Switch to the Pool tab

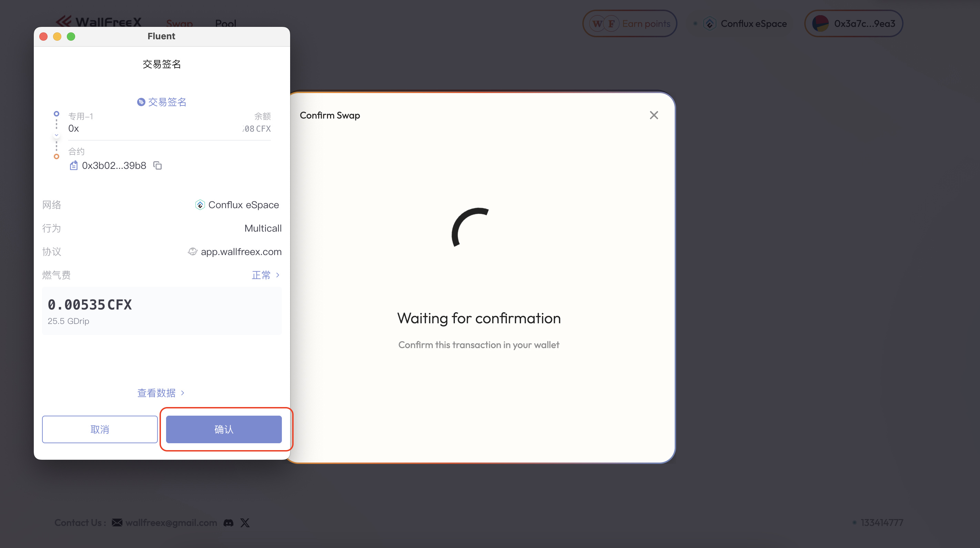(226, 23)
